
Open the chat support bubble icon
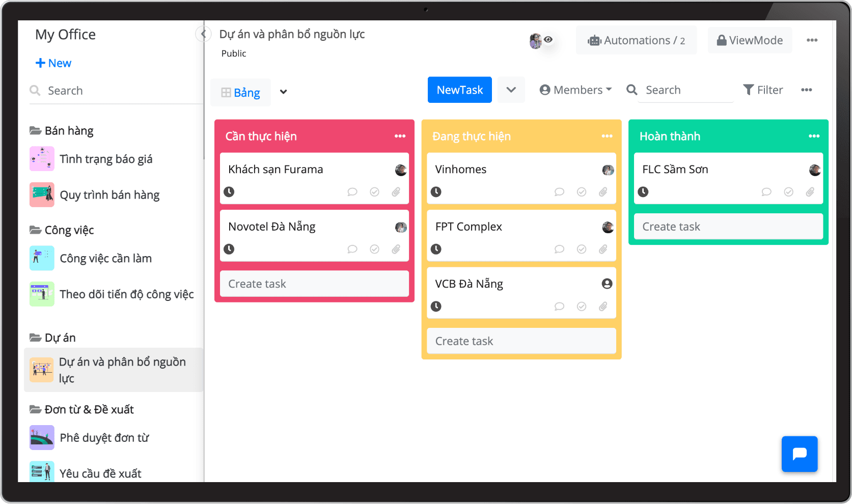tap(799, 454)
